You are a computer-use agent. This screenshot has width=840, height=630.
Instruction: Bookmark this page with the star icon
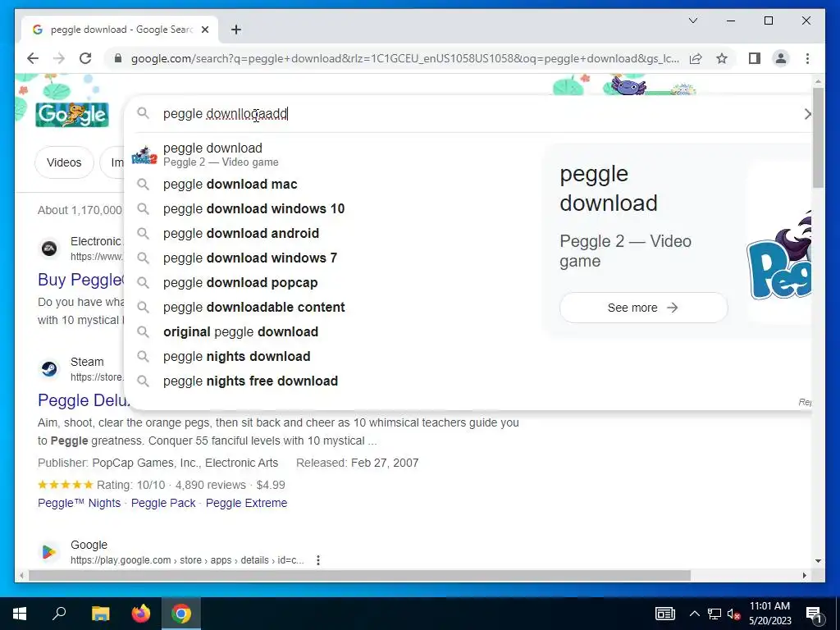722,58
